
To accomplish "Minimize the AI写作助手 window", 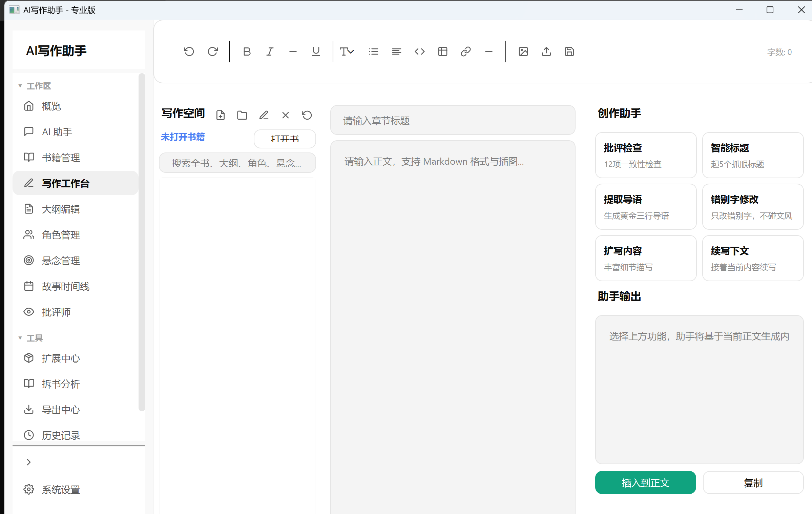I will [739, 10].
